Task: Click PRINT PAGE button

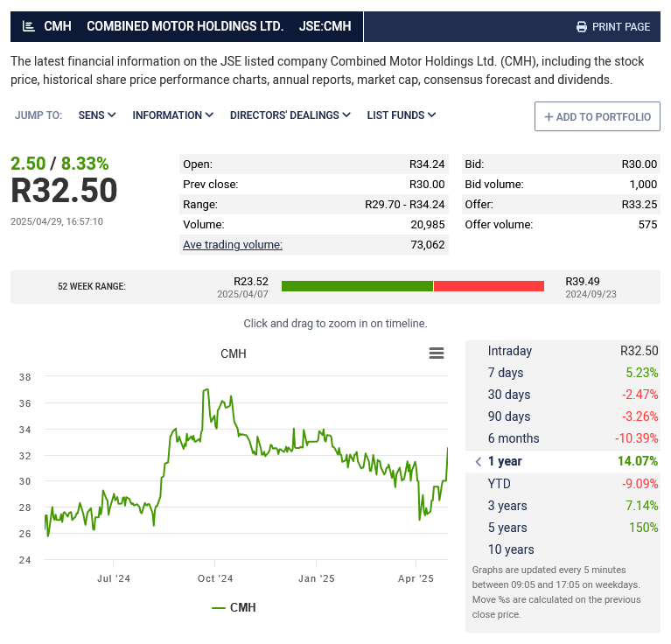Action: [612, 27]
